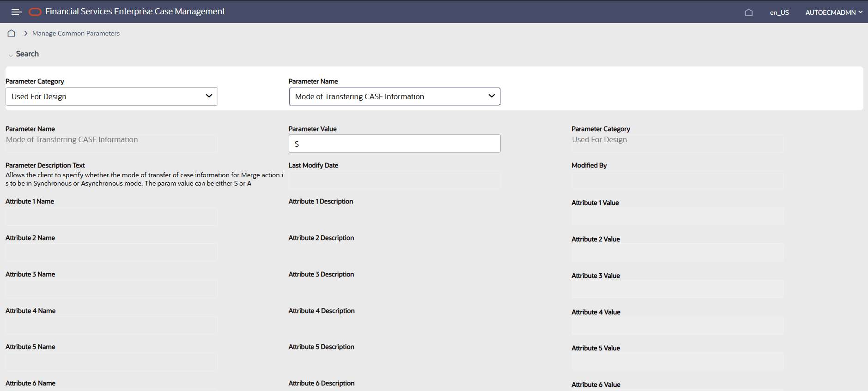
Task: Click the Attribute 3 Description label
Action: pyautogui.click(x=321, y=274)
